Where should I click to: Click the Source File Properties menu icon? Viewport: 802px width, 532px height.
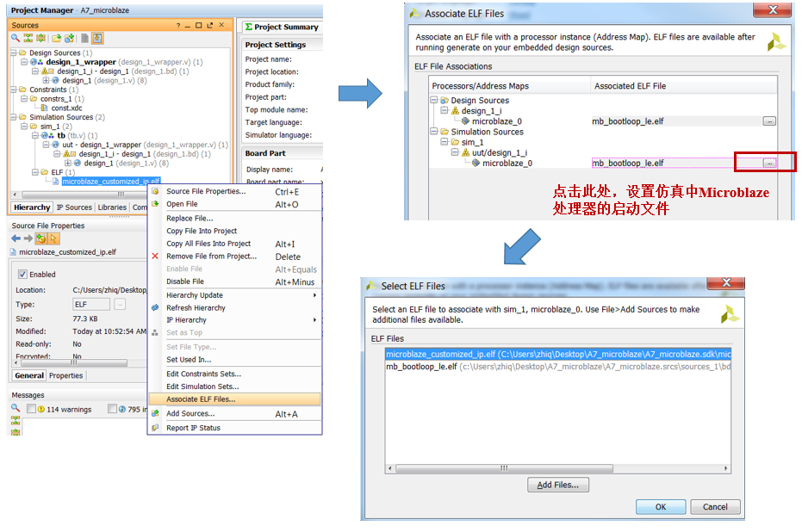[155, 191]
